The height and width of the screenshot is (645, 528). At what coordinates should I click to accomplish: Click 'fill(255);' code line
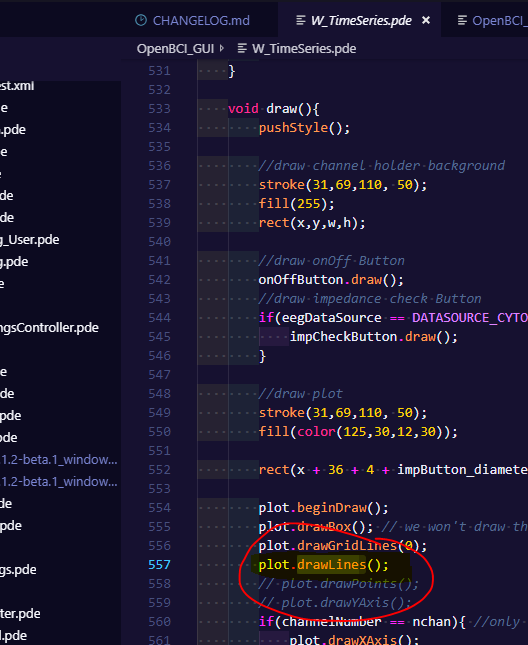(296, 204)
